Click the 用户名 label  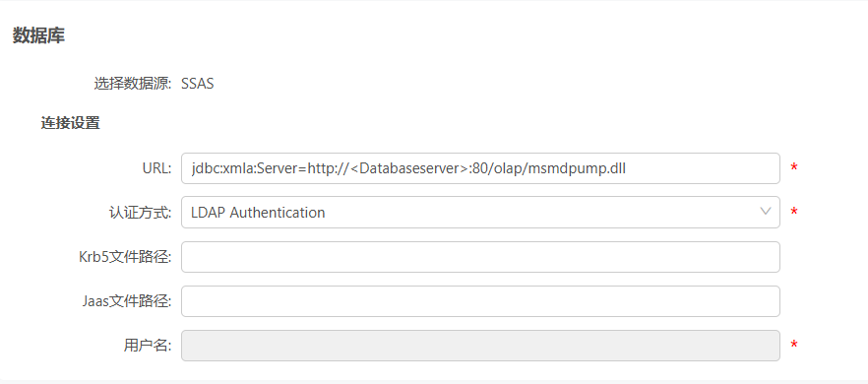click(148, 346)
